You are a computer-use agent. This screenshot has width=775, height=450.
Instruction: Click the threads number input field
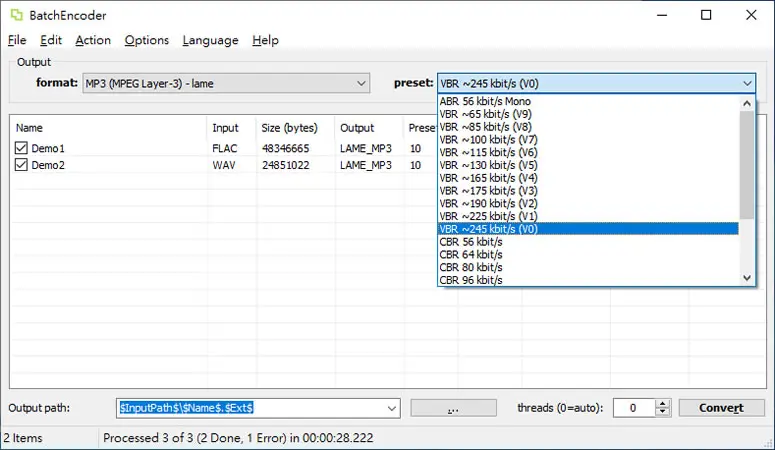(x=634, y=408)
